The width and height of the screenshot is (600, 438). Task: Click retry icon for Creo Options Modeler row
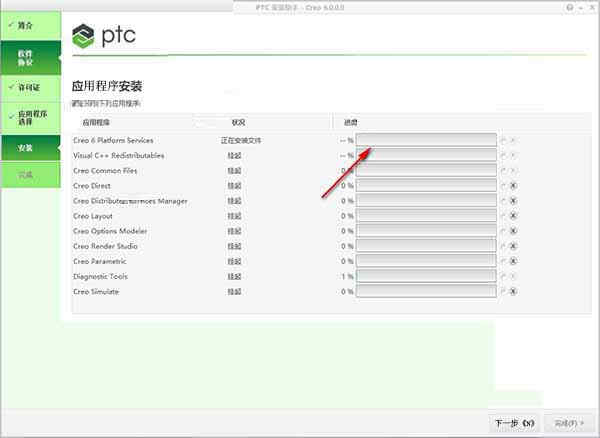tap(504, 231)
